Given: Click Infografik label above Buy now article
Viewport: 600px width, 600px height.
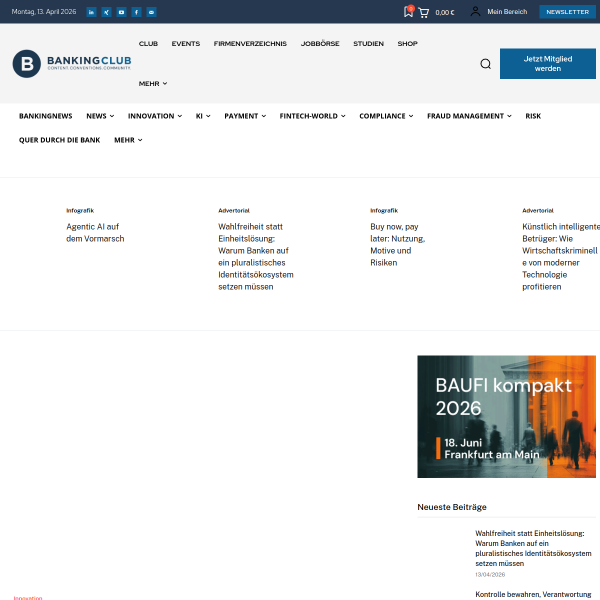Looking at the screenshot, I should coord(384,210).
